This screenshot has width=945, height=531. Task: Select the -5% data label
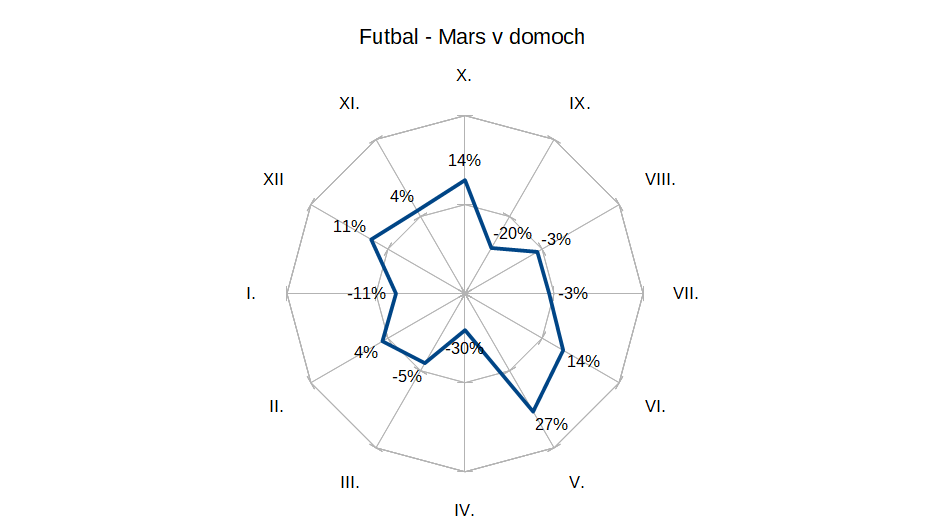pyautogui.click(x=407, y=376)
